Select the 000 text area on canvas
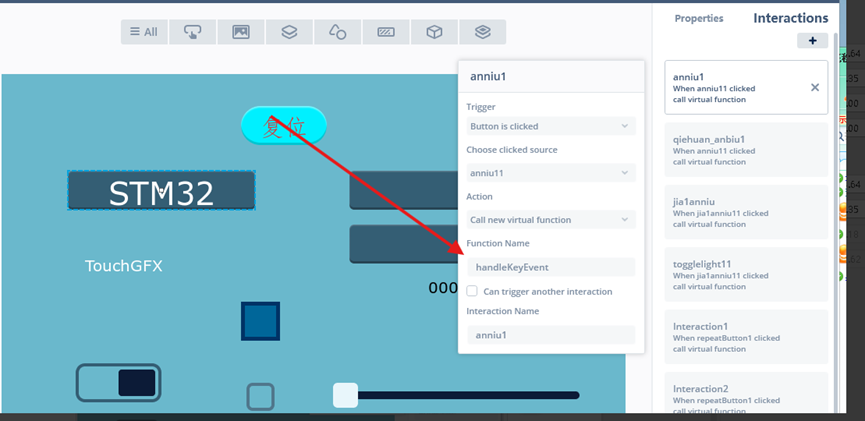Image resolution: width=865 pixels, height=421 pixels. click(x=443, y=287)
